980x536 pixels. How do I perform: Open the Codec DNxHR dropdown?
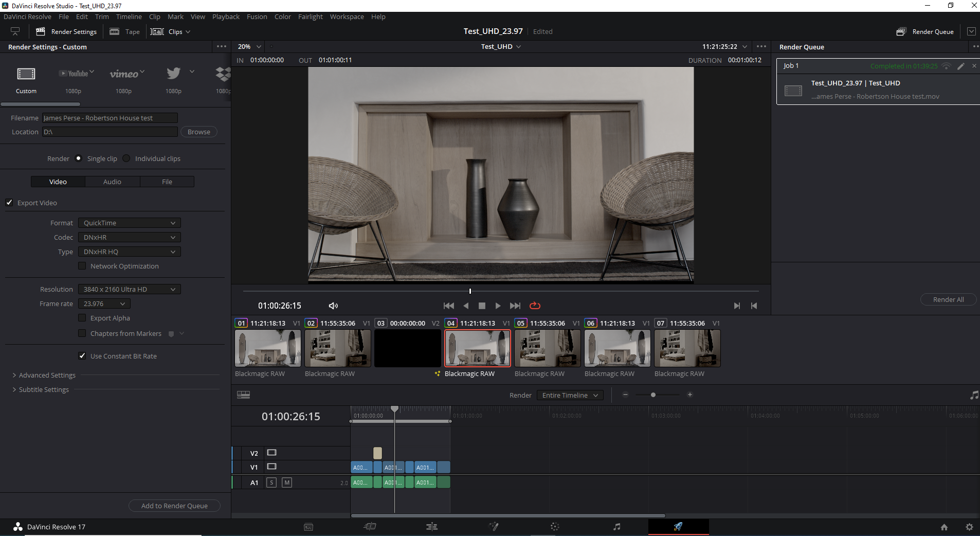(130, 237)
